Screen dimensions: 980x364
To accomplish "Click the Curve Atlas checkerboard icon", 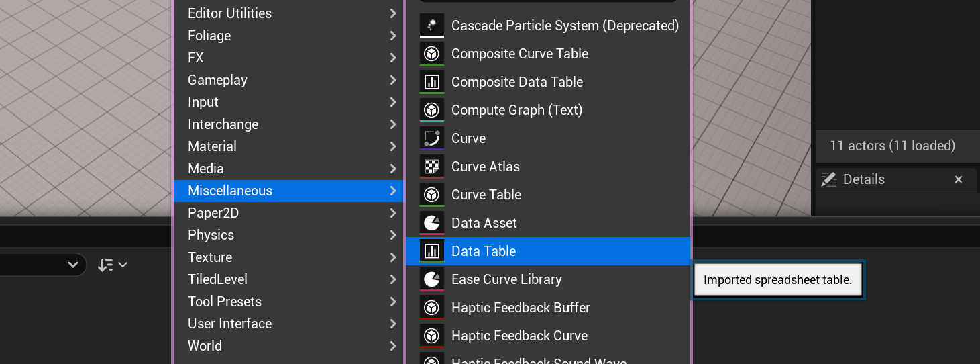I will click(x=432, y=167).
